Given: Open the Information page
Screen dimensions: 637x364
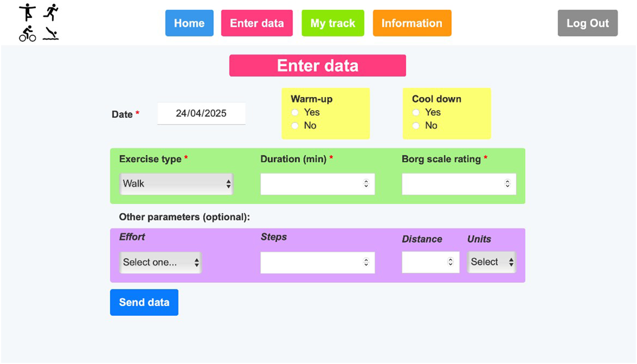Looking at the screenshot, I should point(412,23).
